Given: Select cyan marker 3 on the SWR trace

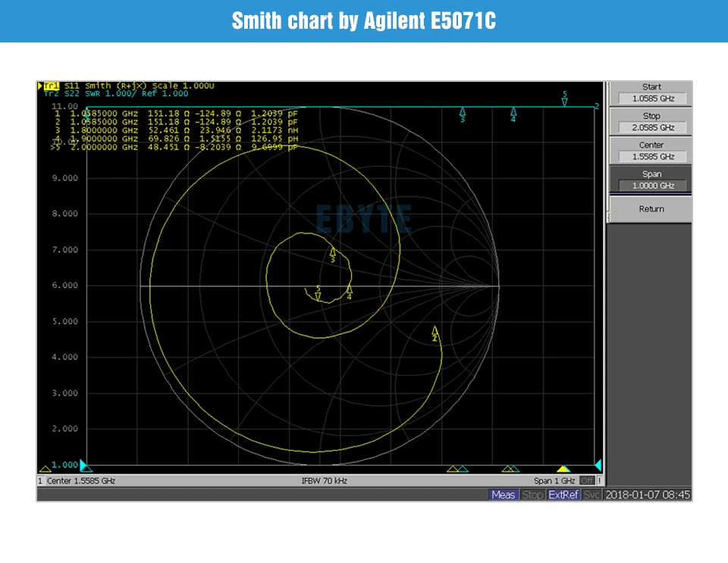Looking at the screenshot, I should pyautogui.click(x=463, y=114).
